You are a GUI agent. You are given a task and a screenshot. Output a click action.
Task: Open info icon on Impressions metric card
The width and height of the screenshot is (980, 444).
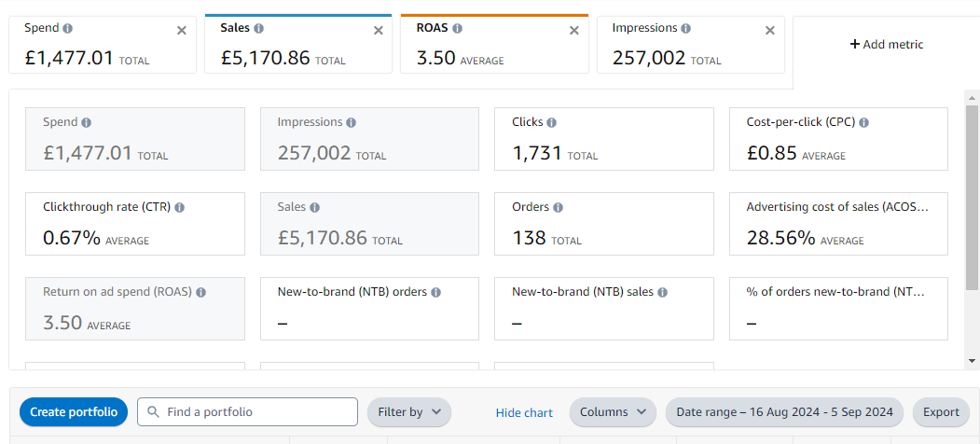[x=352, y=122]
